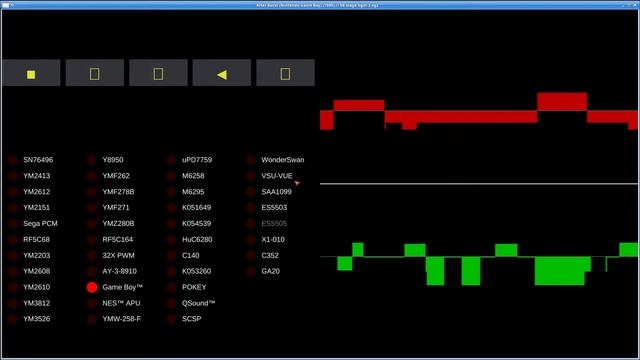Click the K054539 indicator dot
This screenshot has height=360, width=640.
[x=171, y=224]
